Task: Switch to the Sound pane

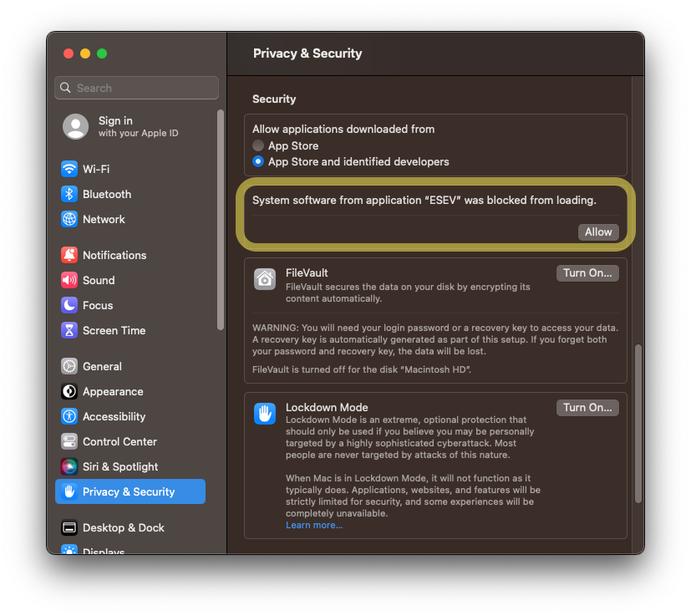Action: tap(130, 280)
